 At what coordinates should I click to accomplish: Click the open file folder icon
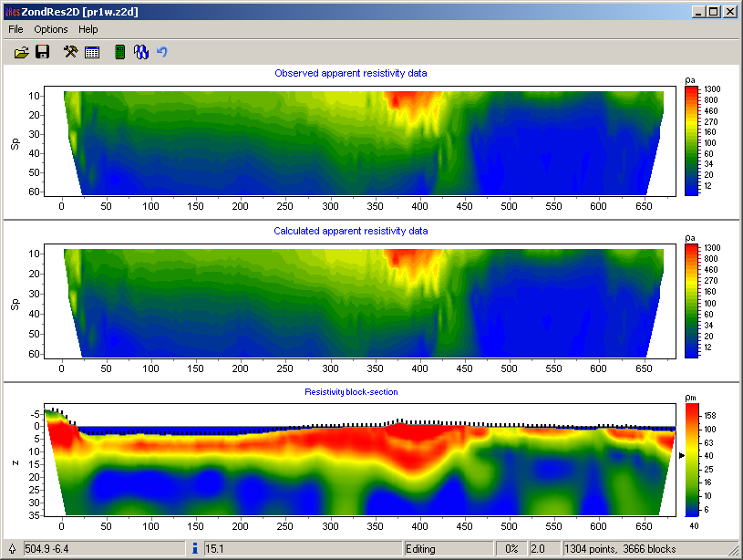[22, 53]
